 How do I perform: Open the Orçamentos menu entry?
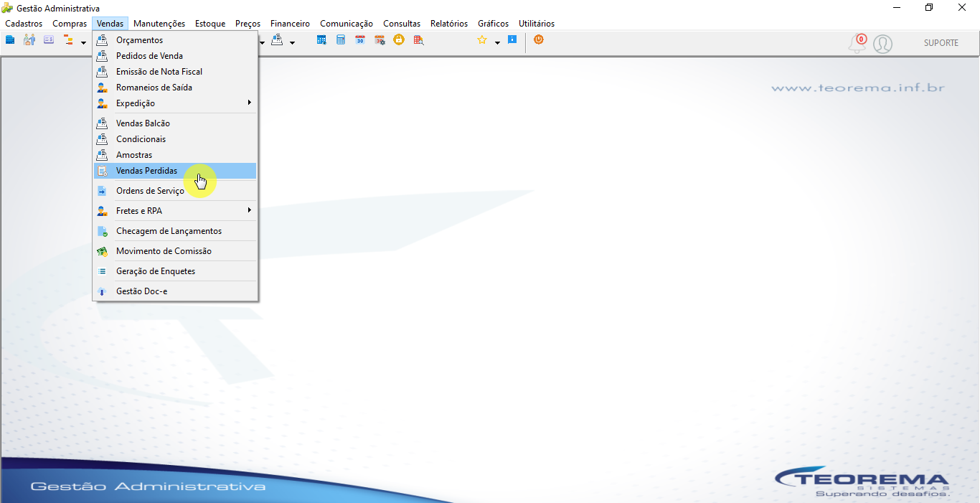pyautogui.click(x=175, y=40)
